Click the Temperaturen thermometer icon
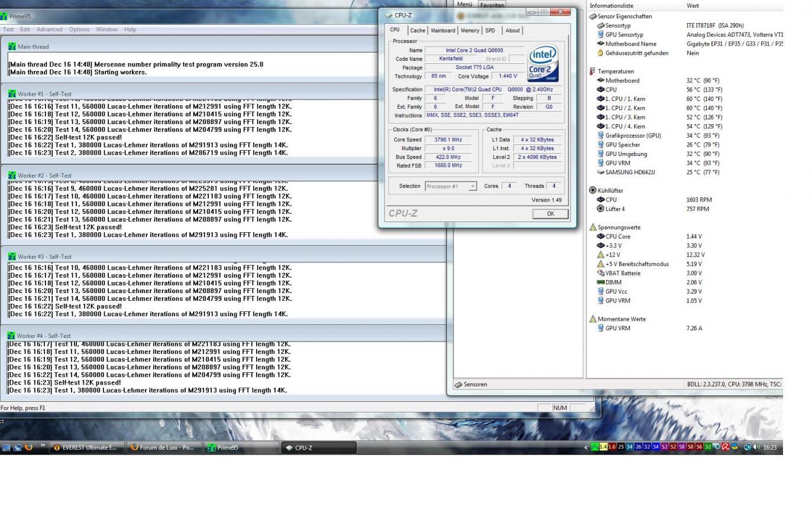812x507 pixels. [593, 71]
